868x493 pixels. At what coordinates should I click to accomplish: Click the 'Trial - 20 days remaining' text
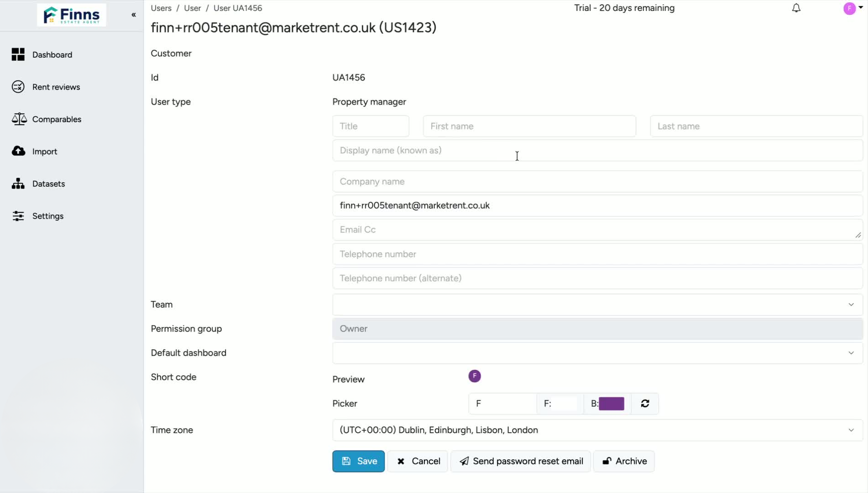pyautogui.click(x=624, y=8)
